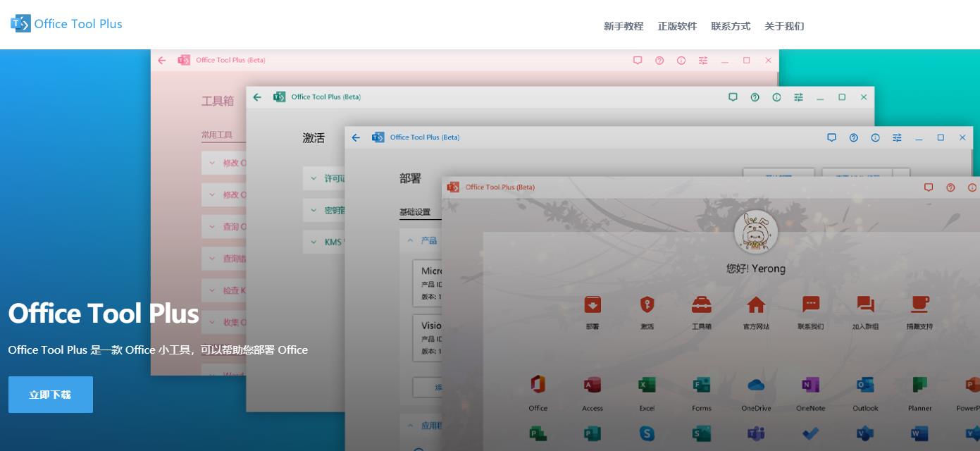Expand the first 修改 row in 工具箱 window

click(224, 163)
